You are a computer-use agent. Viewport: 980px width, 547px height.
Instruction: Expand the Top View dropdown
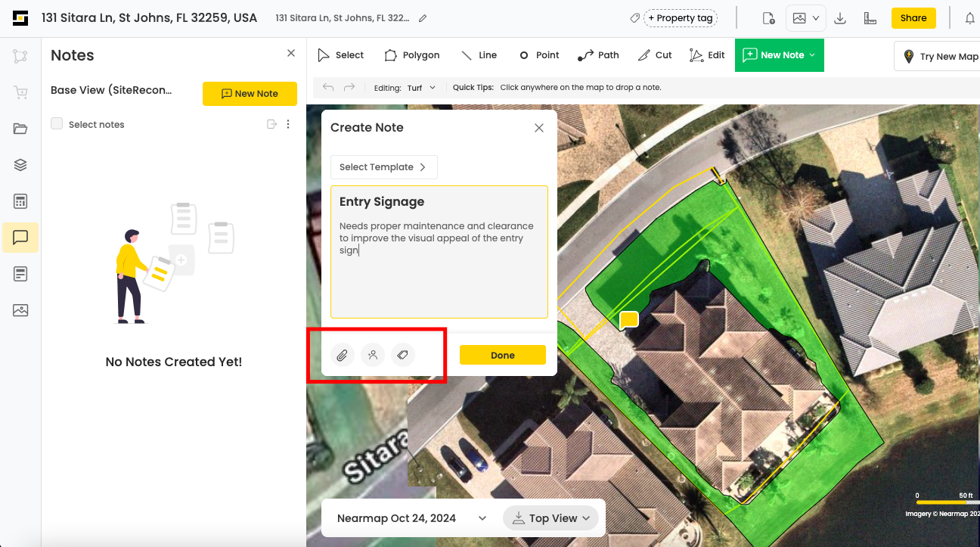pos(550,518)
